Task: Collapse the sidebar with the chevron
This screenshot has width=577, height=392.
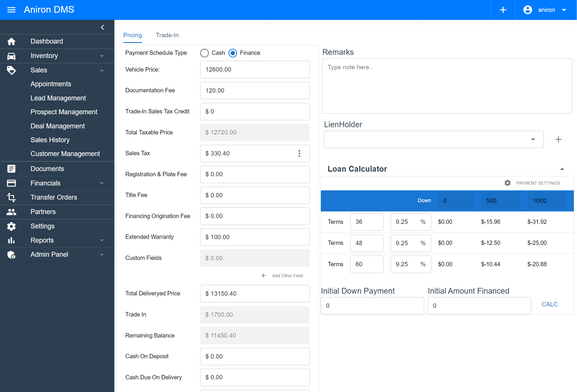Action: coord(102,27)
